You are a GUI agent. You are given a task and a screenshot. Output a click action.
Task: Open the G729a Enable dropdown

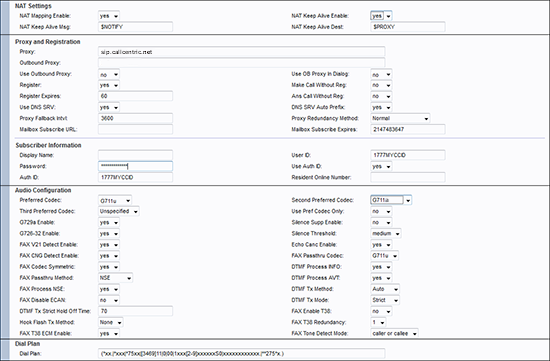pyautogui.click(x=109, y=222)
